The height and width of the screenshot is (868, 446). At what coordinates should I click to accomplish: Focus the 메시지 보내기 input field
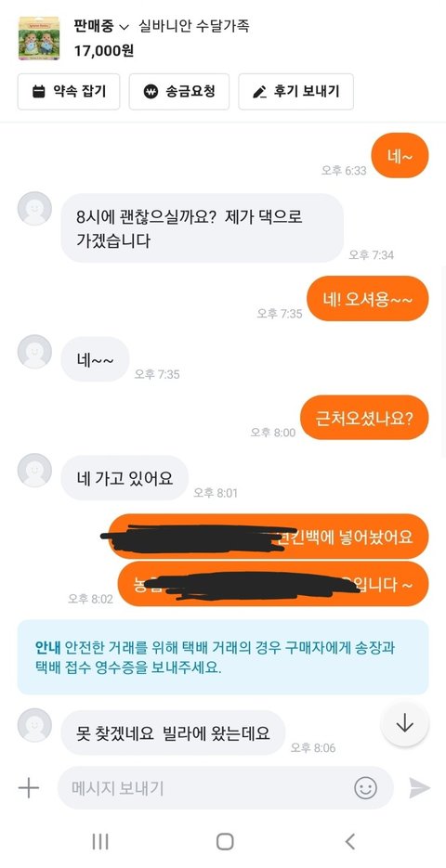pyautogui.click(x=226, y=788)
